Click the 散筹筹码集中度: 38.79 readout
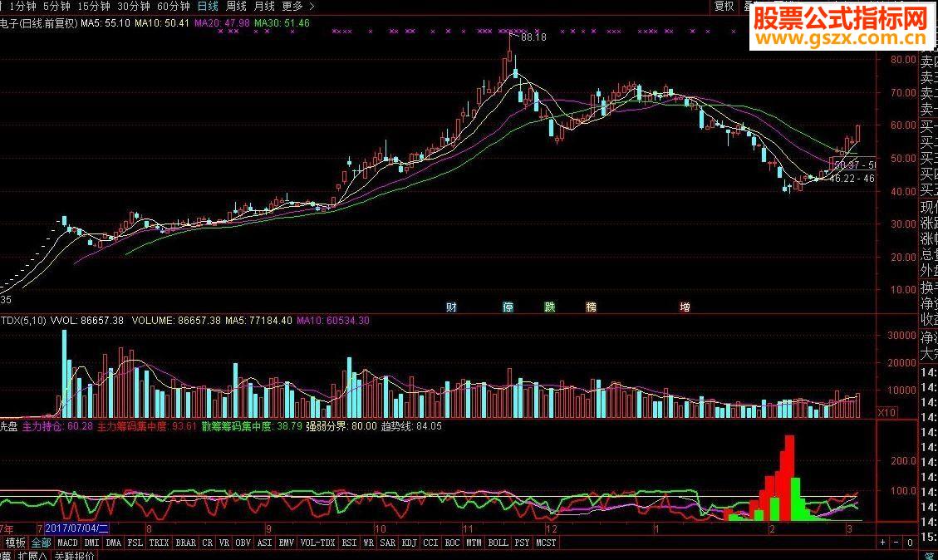 (x=252, y=426)
